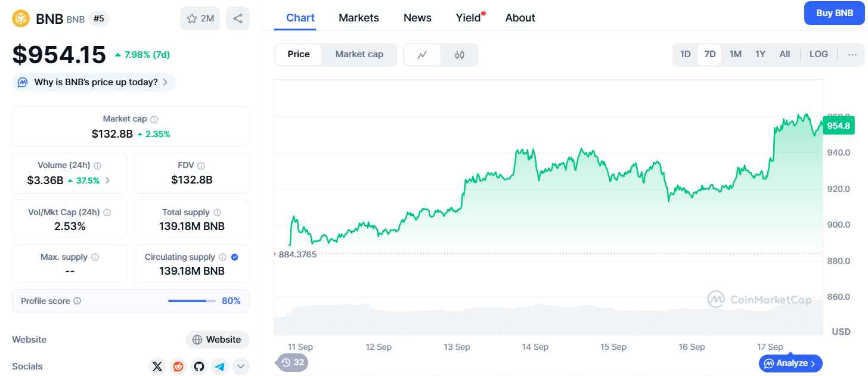Click the USD currency label on chart

[x=841, y=331]
